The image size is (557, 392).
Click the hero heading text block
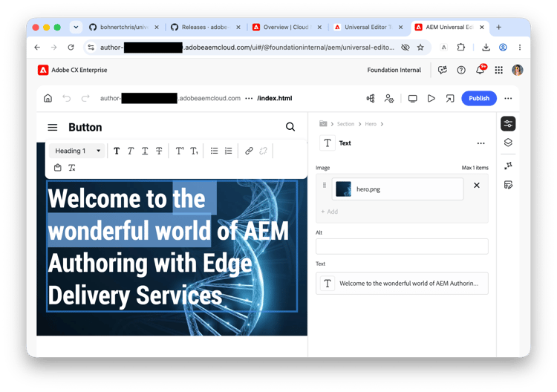(x=172, y=246)
